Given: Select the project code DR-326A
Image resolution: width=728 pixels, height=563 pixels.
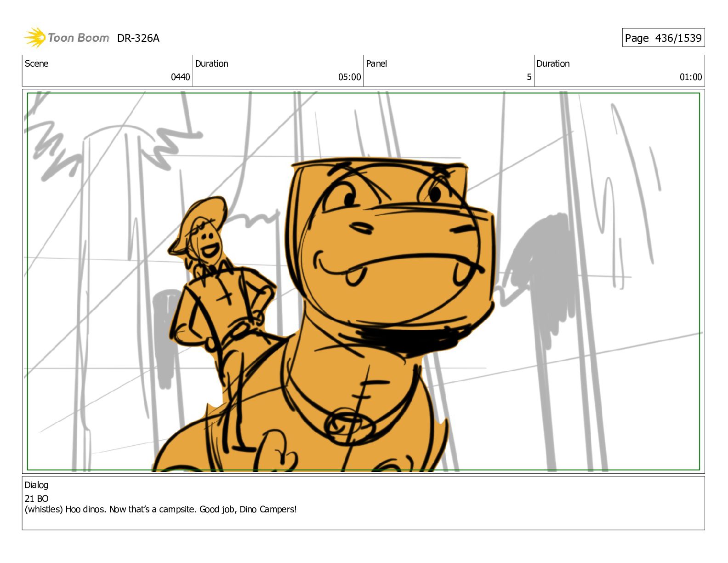Looking at the screenshot, I should [138, 38].
